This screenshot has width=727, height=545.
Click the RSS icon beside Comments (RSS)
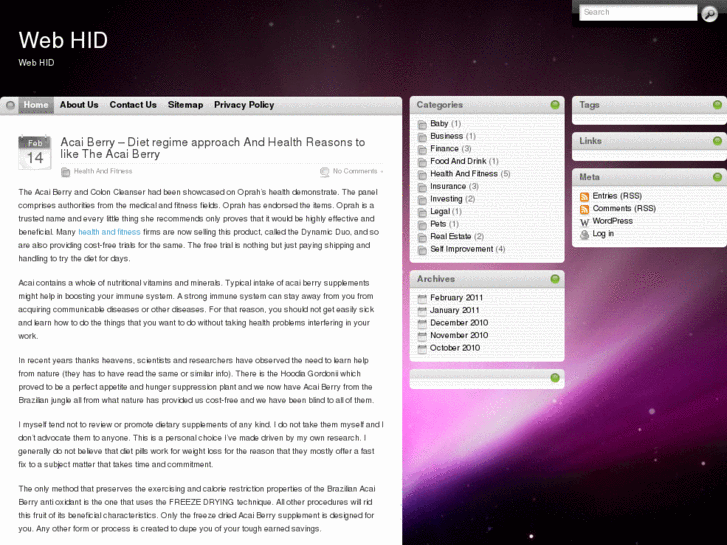[584, 209]
